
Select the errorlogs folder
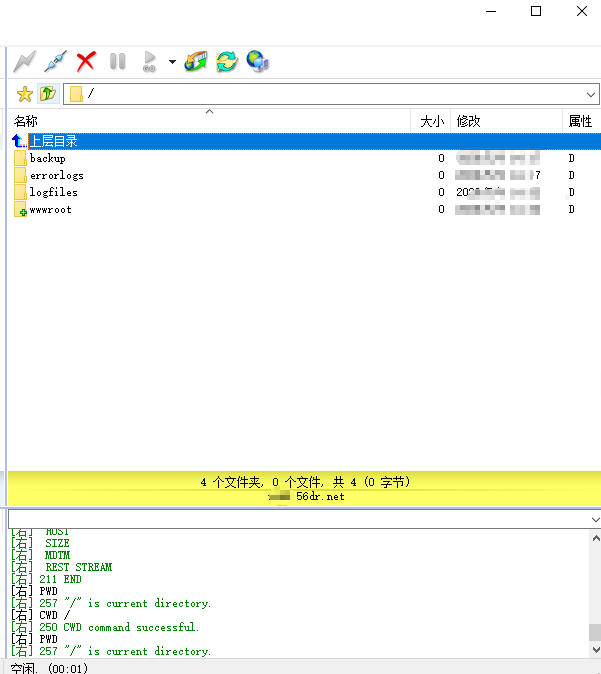(x=304, y=175)
